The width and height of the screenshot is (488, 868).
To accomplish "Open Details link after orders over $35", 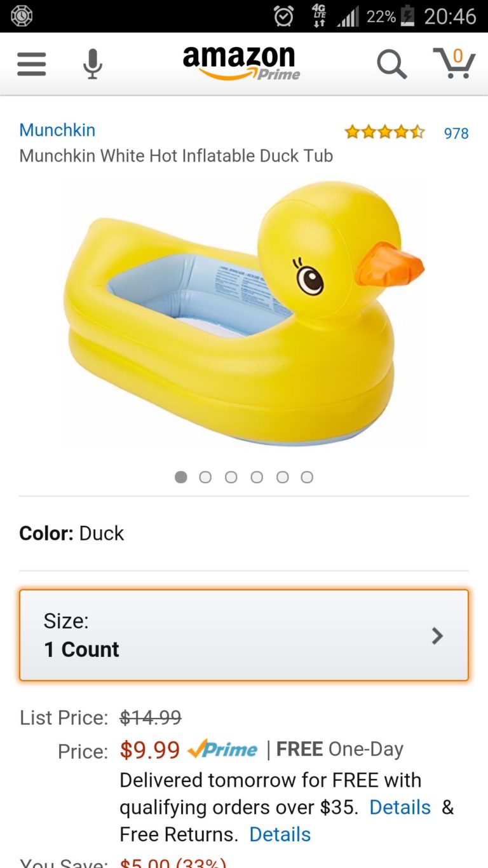I will (x=400, y=807).
